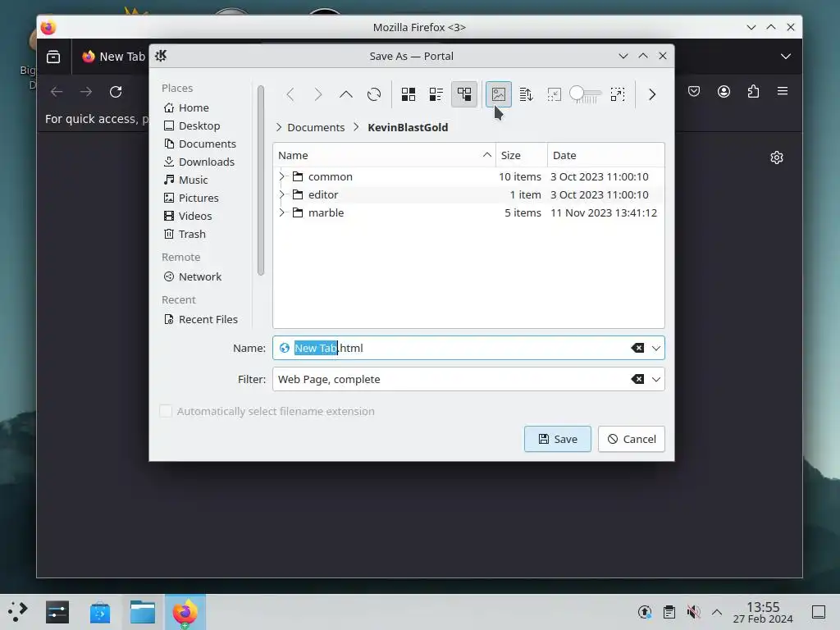
Task: Switch to Icons view mode
Action: (409, 95)
